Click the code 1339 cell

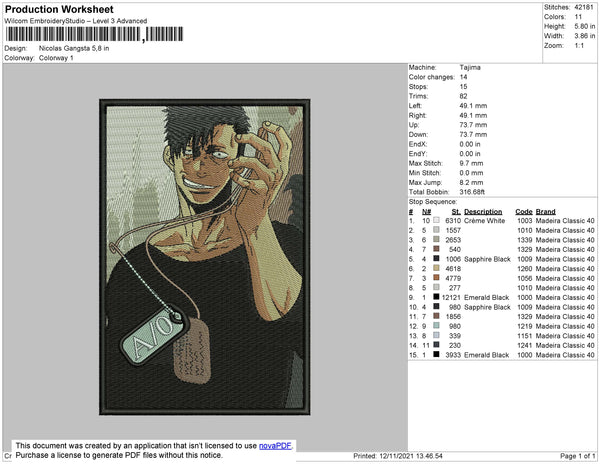[x=525, y=240]
